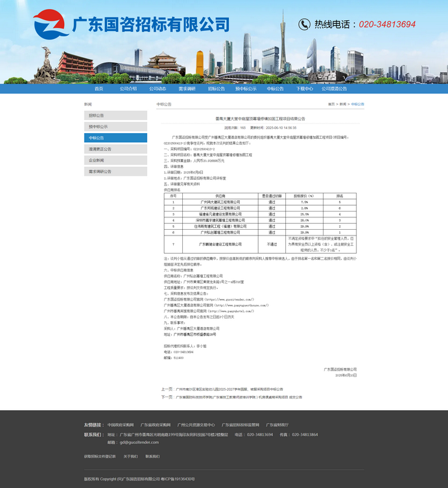The image size is (448, 488).
Task: Open 中标公告 in the blue navigation bar
Action: click(x=275, y=89)
